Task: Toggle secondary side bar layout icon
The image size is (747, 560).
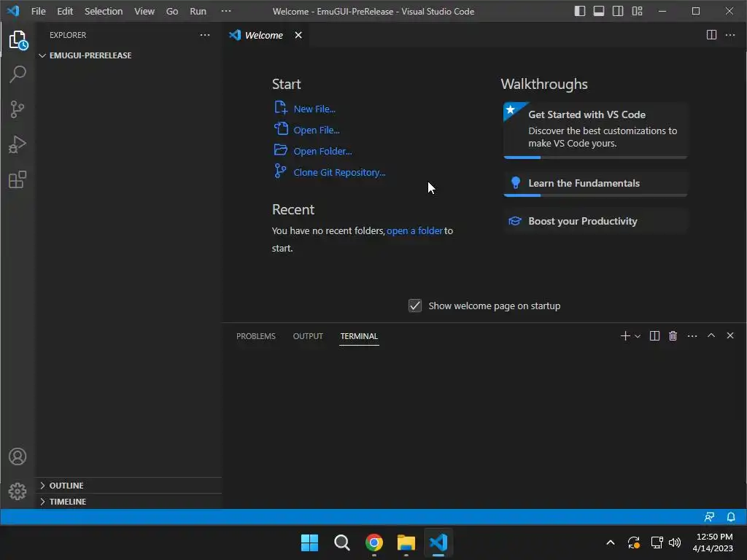Action: coord(618,11)
